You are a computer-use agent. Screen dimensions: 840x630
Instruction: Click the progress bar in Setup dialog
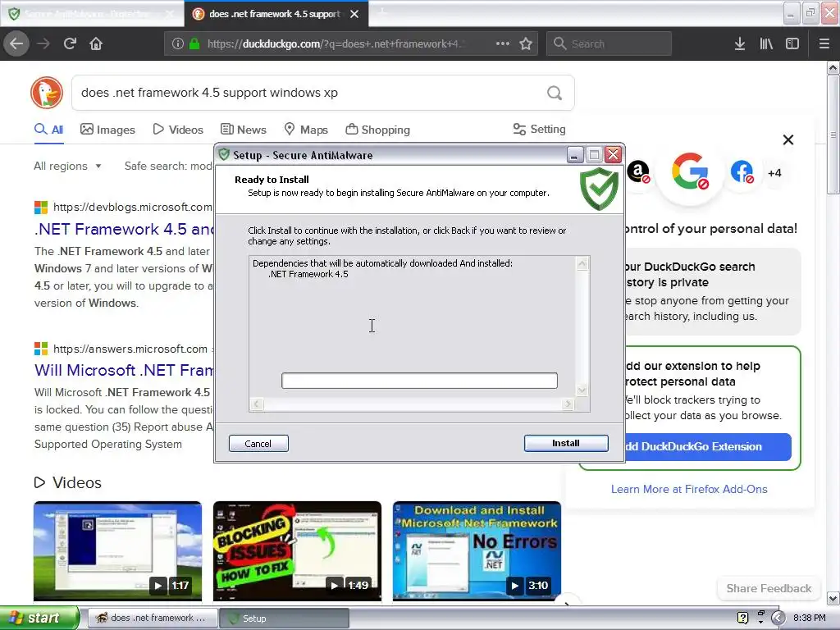point(419,381)
